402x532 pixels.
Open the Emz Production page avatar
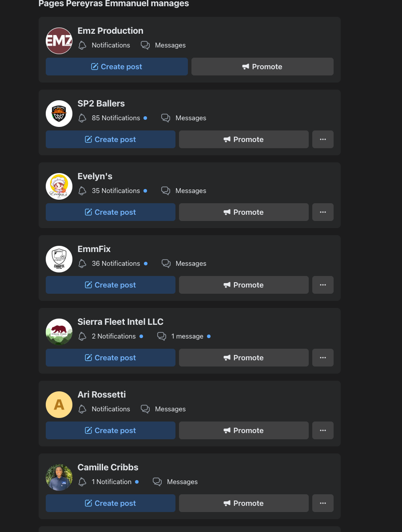click(59, 41)
